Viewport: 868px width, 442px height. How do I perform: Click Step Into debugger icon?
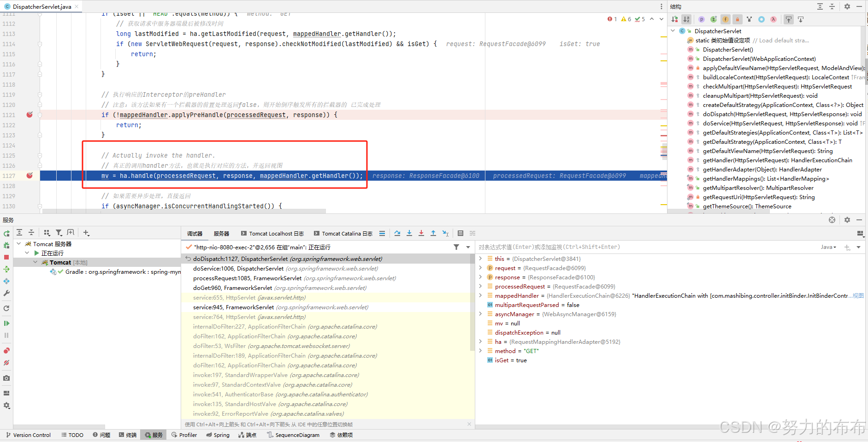click(409, 233)
